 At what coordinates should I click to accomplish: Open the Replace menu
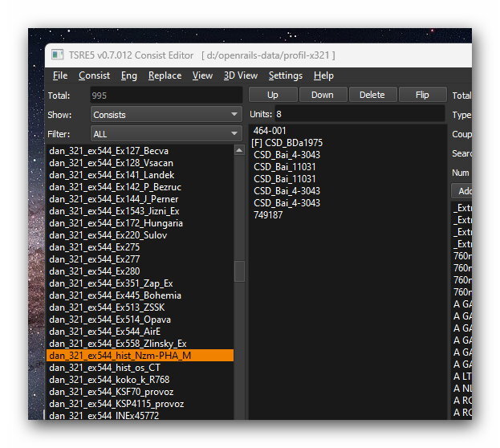[165, 75]
